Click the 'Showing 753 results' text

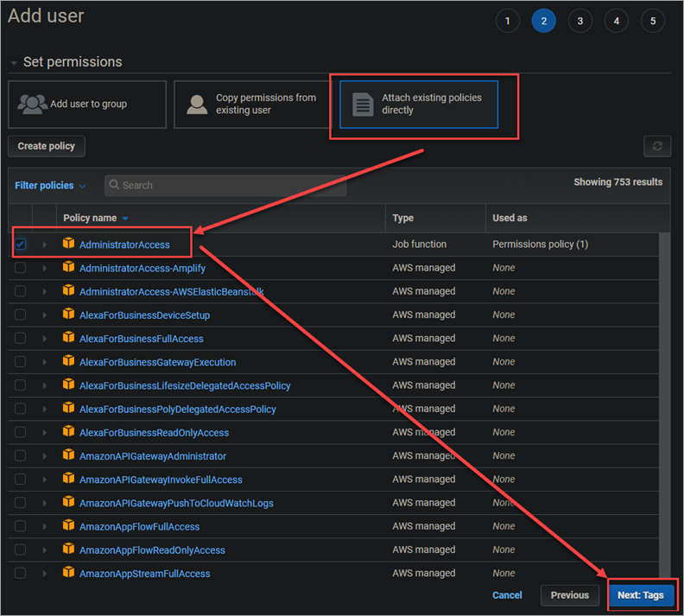coord(617,182)
